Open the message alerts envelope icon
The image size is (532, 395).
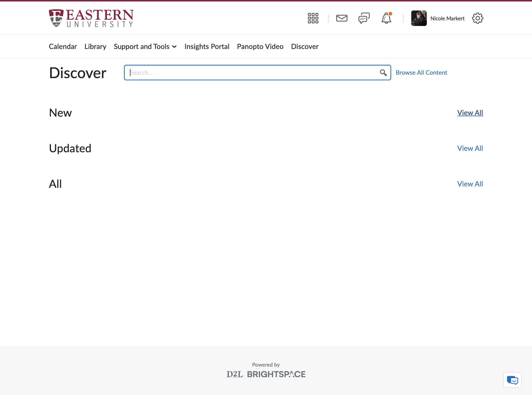click(342, 18)
